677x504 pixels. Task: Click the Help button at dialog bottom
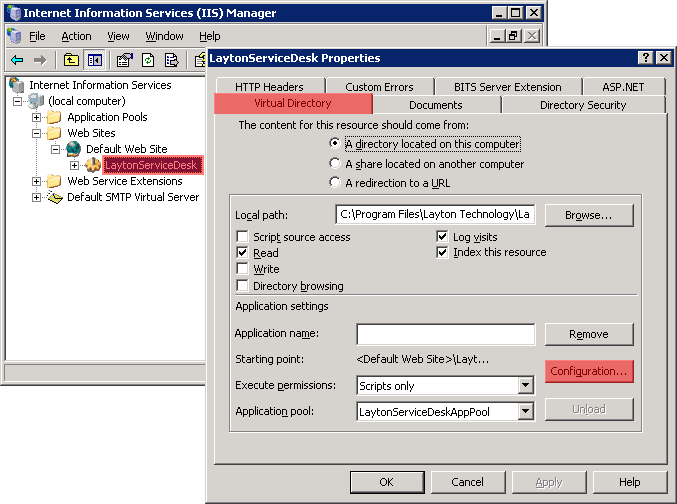630,482
